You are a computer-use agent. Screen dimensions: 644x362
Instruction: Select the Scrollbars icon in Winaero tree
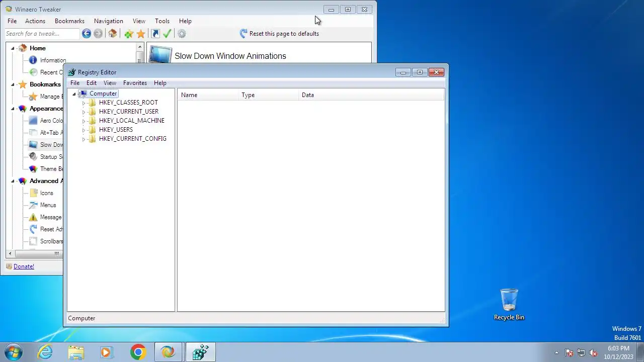(33, 241)
